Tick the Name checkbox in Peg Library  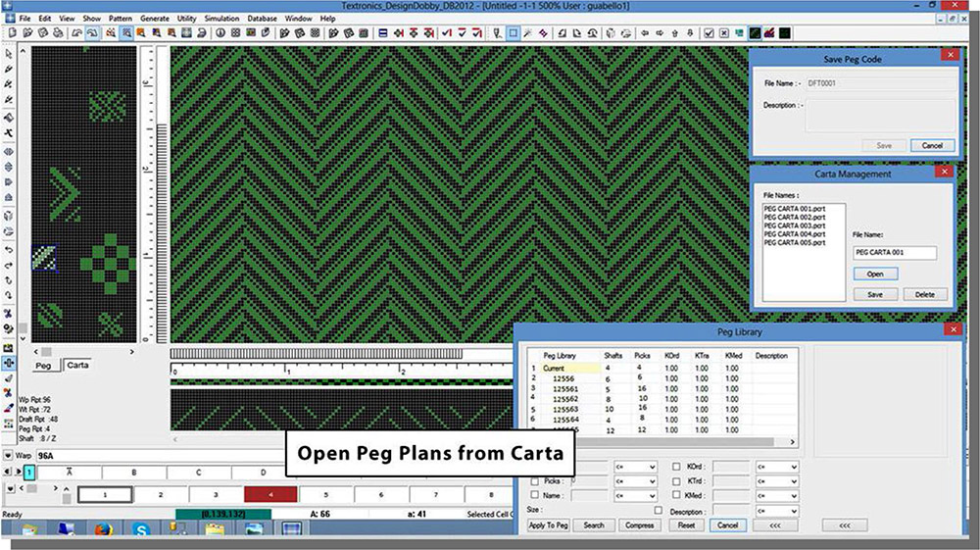[535, 495]
